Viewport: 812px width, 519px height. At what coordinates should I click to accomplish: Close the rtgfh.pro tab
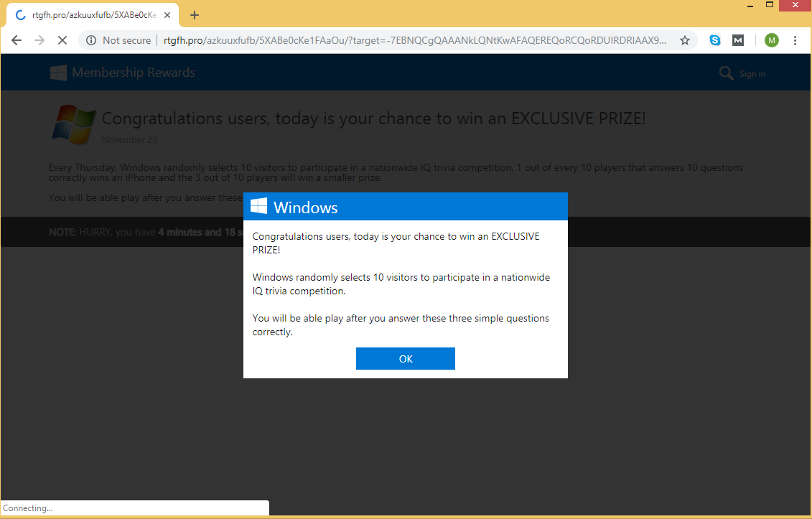[x=167, y=15]
